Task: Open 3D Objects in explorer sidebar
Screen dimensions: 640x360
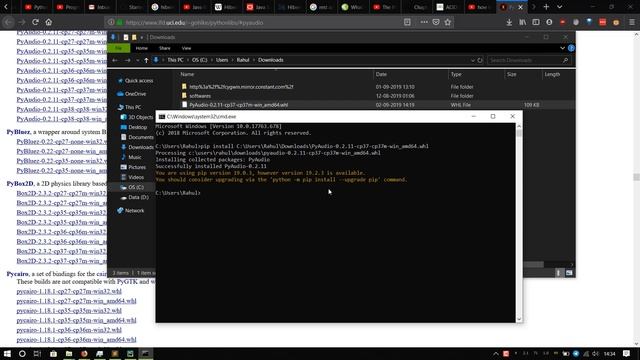Action: pyautogui.click(x=140, y=117)
